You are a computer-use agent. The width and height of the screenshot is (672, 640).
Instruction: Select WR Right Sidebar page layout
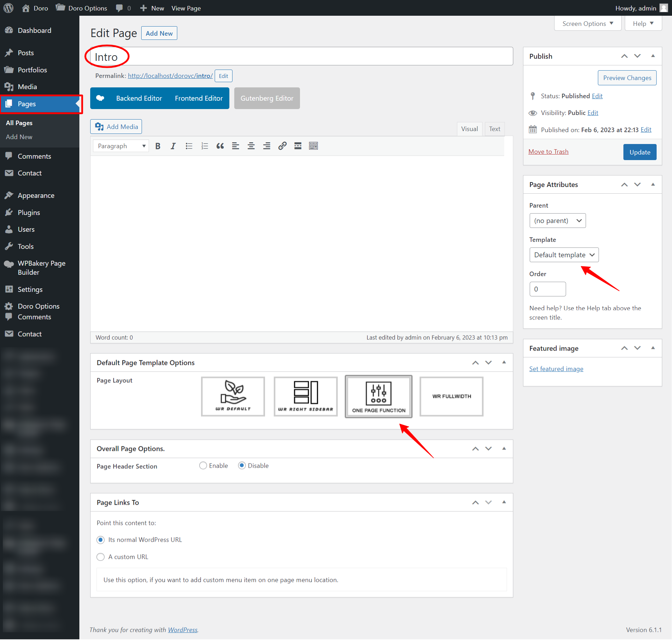pos(306,396)
